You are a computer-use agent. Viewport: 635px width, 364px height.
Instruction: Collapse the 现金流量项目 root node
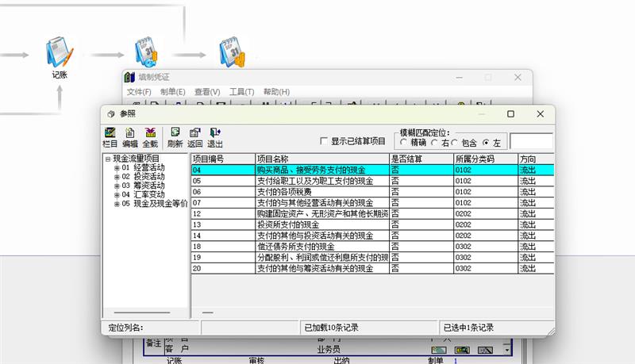[x=108, y=159]
